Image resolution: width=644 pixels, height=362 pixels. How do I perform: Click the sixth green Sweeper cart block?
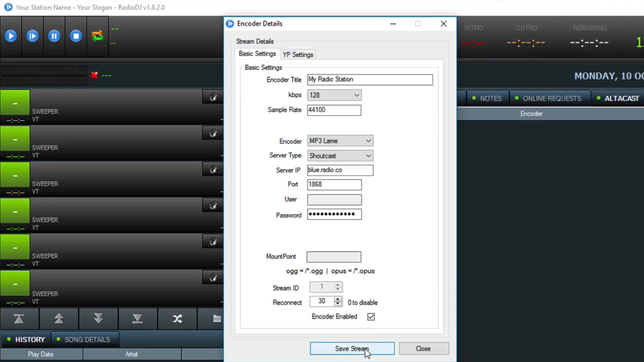15,283
